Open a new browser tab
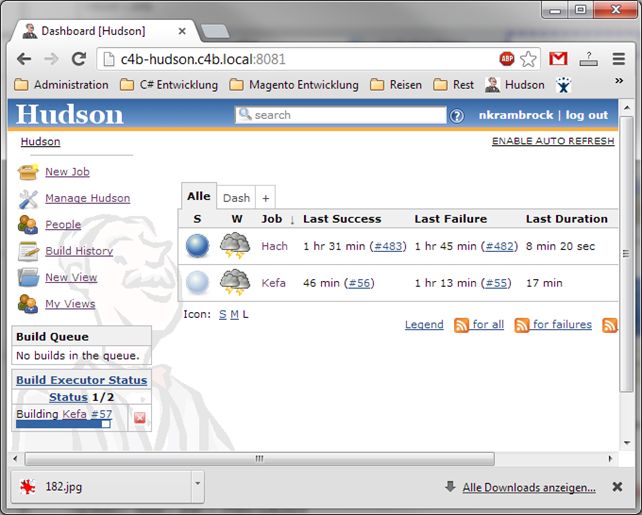Viewport: 642px width, 515px height. 215,32
